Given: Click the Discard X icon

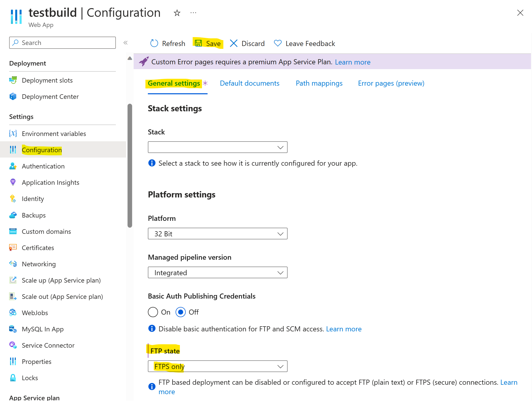Looking at the screenshot, I should coord(233,43).
